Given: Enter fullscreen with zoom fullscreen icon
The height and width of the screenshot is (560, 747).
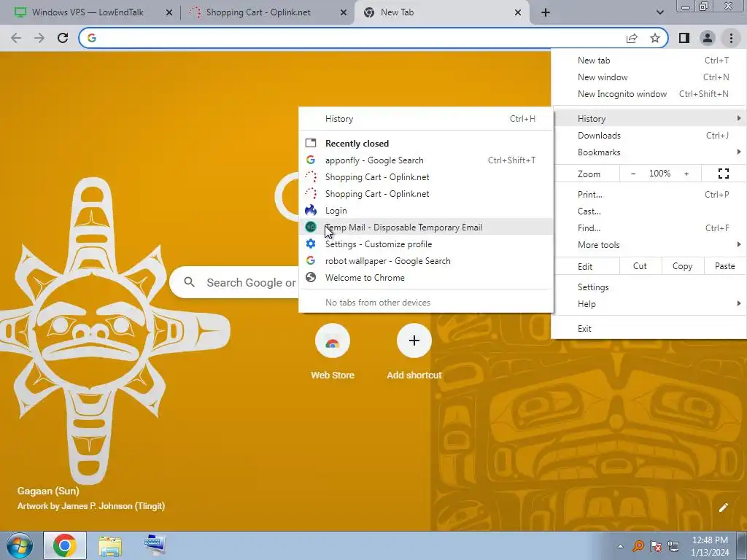Looking at the screenshot, I should tap(723, 174).
